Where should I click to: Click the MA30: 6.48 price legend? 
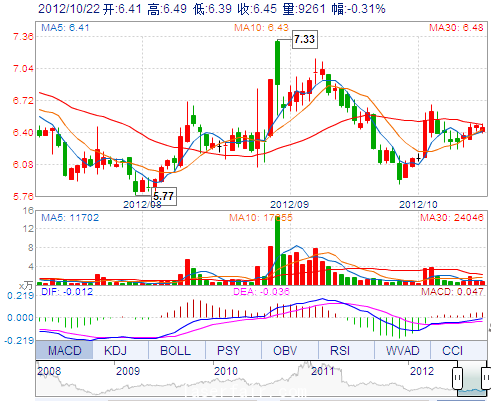click(x=456, y=27)
